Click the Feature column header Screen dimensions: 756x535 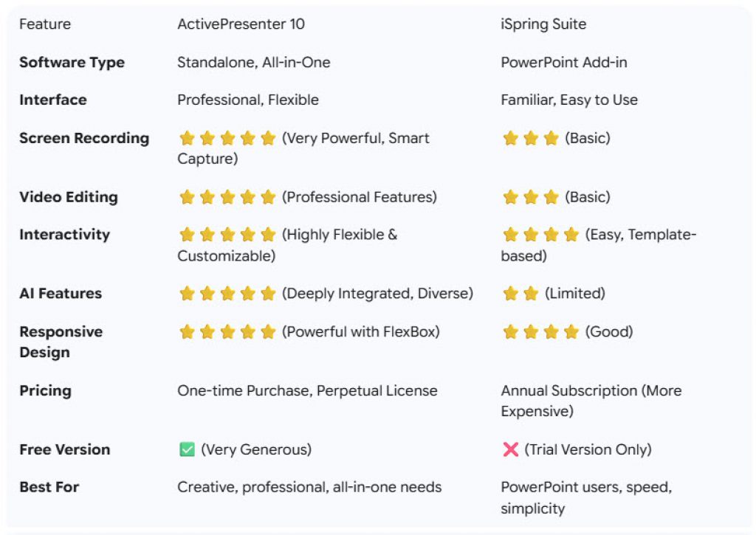pos(45,24)
